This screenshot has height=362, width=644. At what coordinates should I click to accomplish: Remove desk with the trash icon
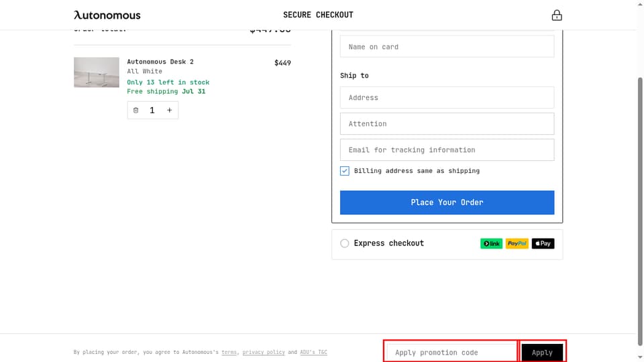[x=136, y=110]
